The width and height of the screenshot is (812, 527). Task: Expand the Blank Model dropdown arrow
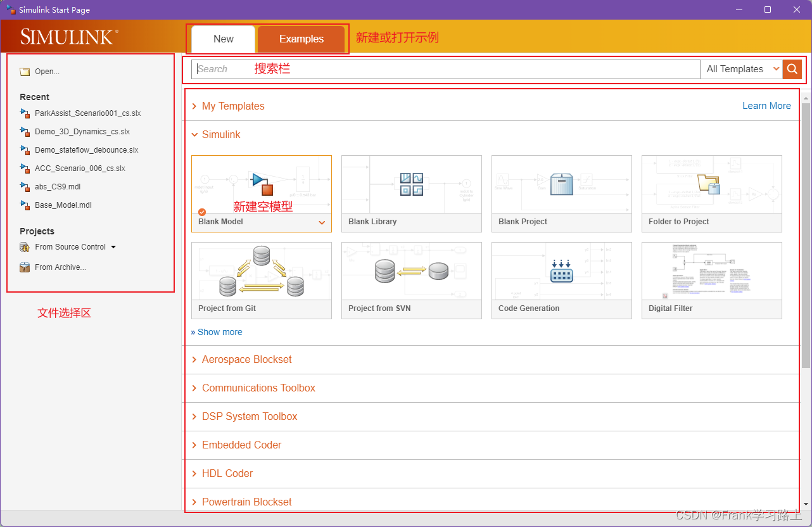(322, 222)
